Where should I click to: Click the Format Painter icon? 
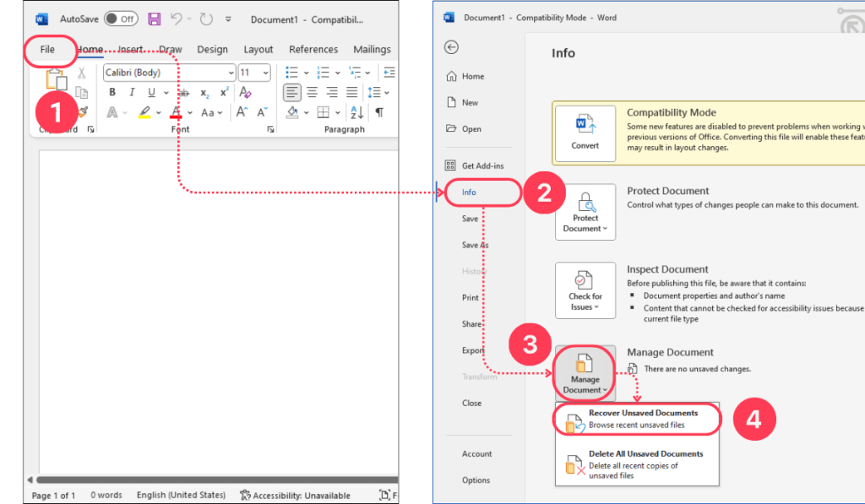(x=84, y=111)
